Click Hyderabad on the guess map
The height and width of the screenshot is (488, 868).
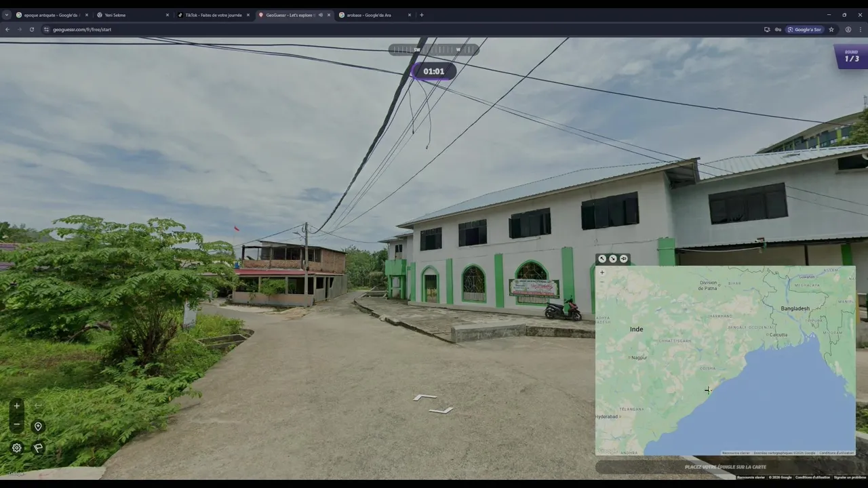point(608,417)
